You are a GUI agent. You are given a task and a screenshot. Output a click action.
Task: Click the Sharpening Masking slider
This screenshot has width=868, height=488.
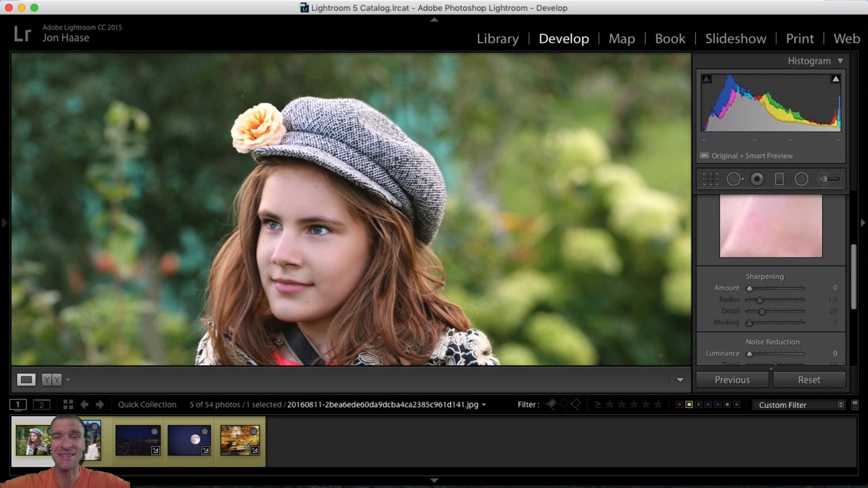pos(776,323)
